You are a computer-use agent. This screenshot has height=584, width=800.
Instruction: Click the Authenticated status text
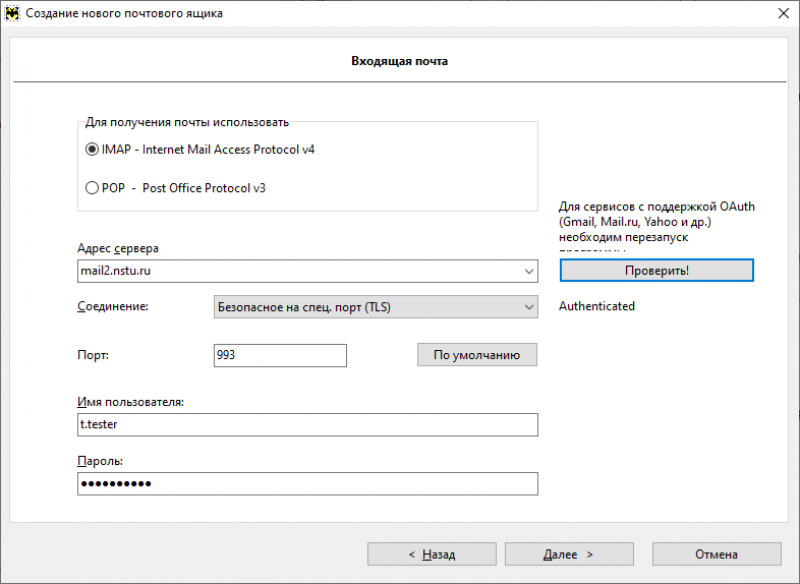pos(596,306)
